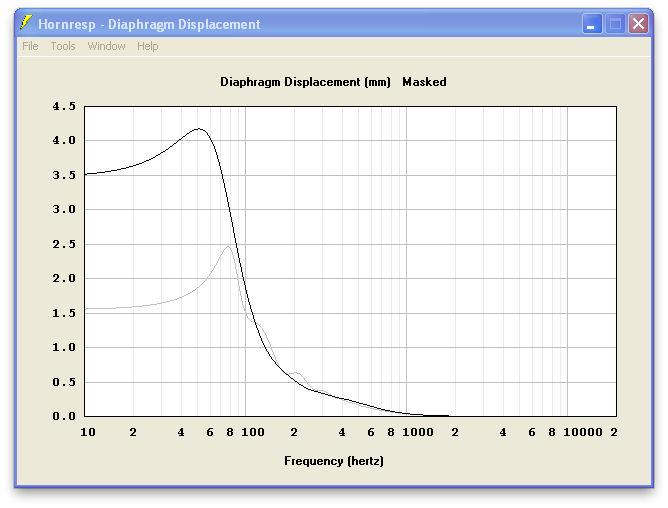The width and height of the screenshot is (668, 508).
Task: Open the Window menu
Action: (x=107, y=46)
